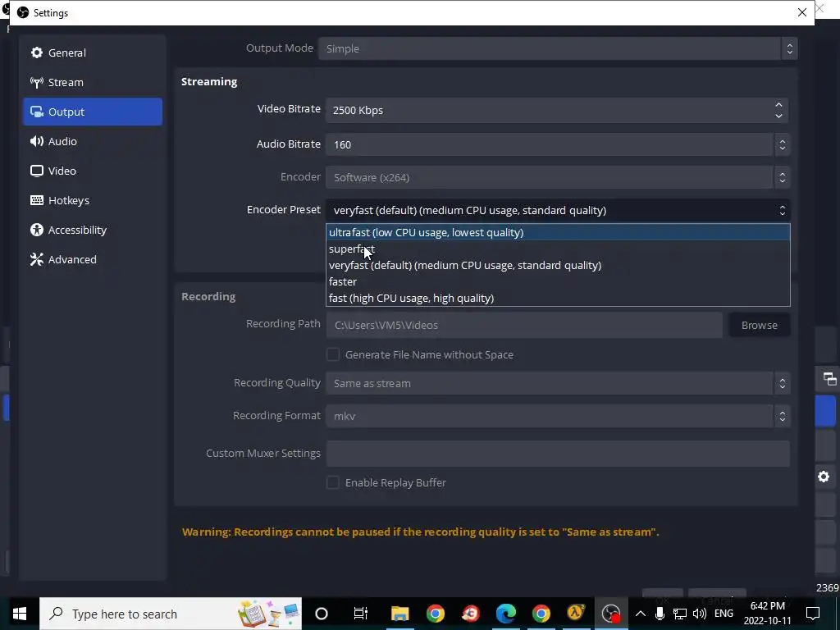Image resolution: width=840 pixels, height=630 pixels.
Task: Click the Video monitor icon in sidebar
Action: click(x=36, y=171)
